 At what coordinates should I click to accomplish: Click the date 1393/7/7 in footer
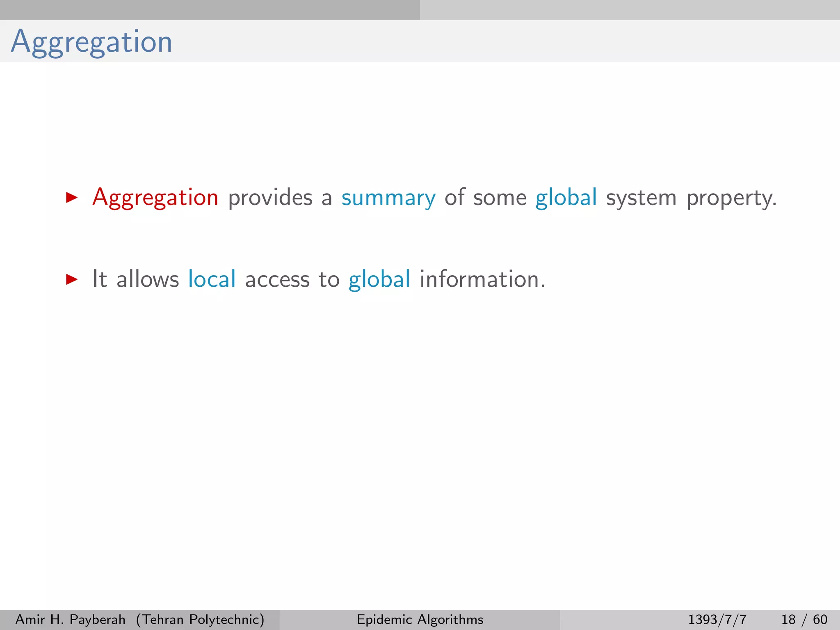pos(717,619)
